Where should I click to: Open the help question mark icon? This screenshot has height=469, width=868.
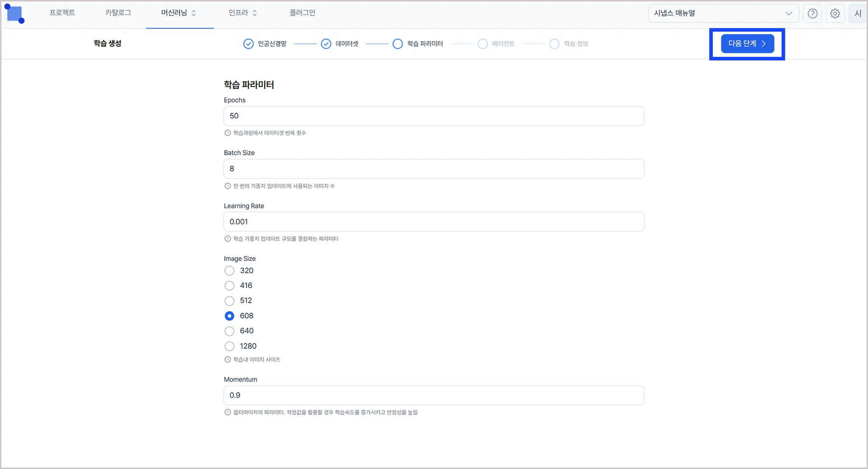click(812, 14)
